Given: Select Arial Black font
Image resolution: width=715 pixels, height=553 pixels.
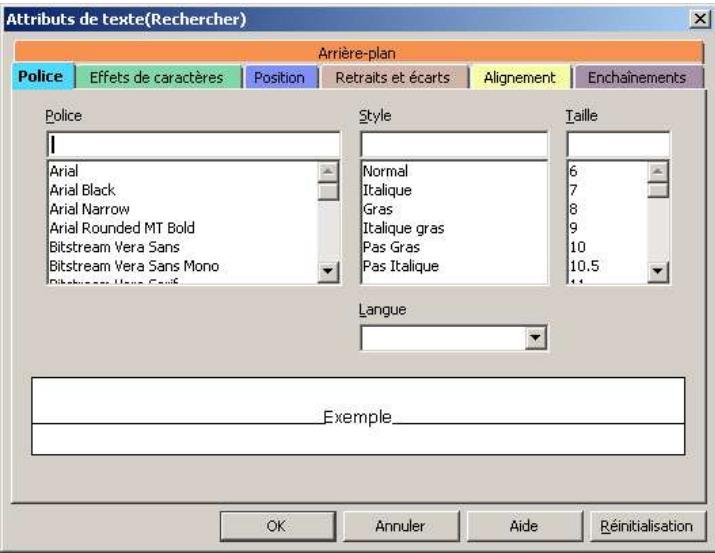Looking at the screenshot, I should [x=183, y=190].
